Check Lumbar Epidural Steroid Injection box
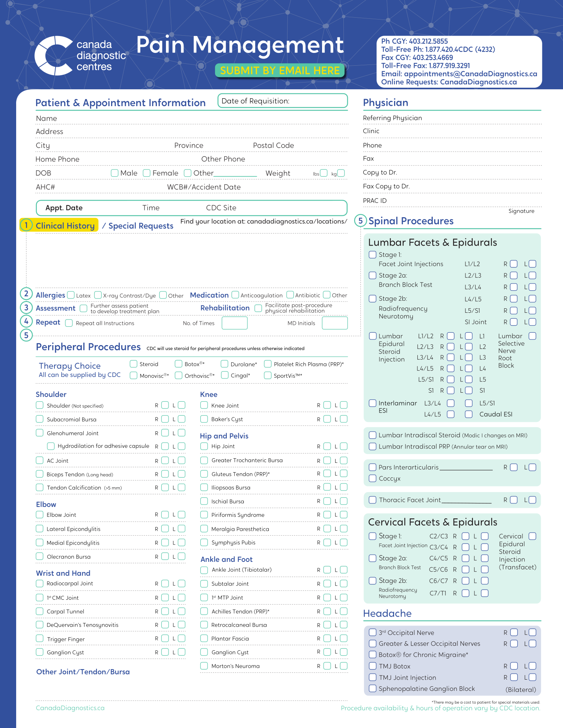Viewport: 563px width, 728px height. pos(372,336)
